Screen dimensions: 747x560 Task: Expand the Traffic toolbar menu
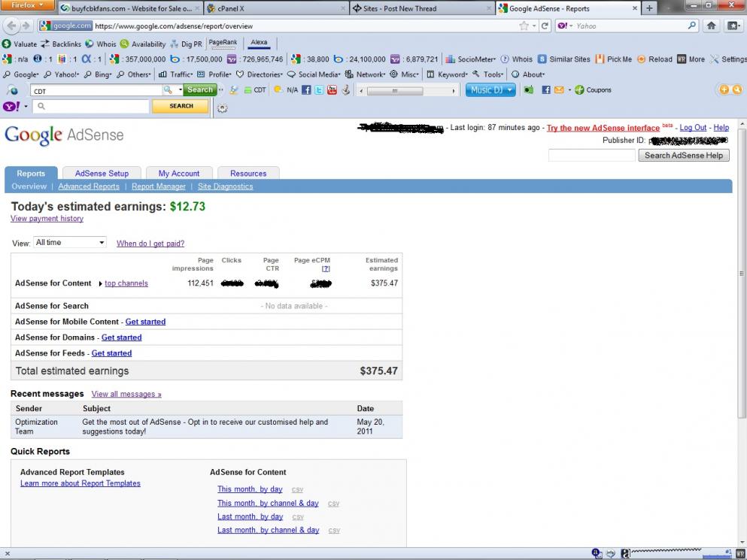click(x=176, y=74)
